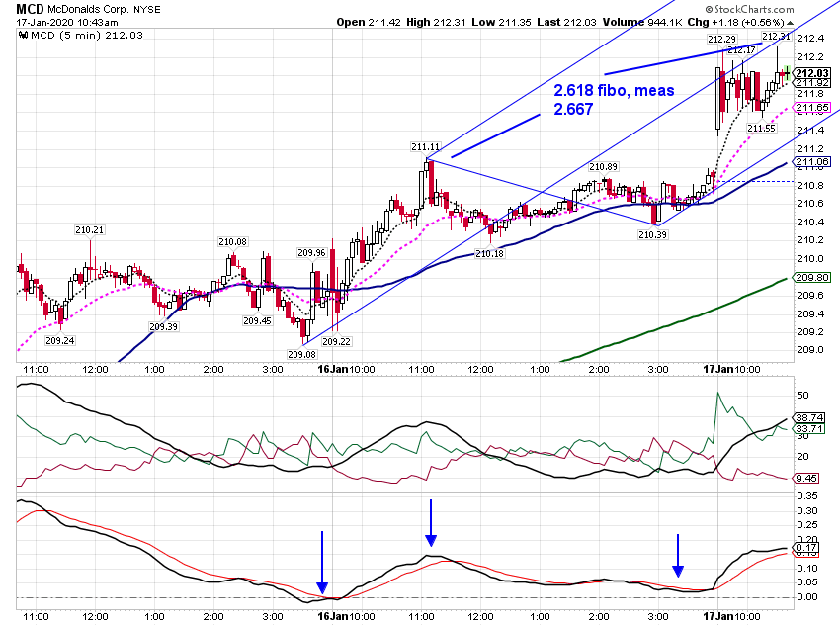This screenshot has height=626, width=840.
Task: Select the 209.39 price label
Action: tap(163, 326)
